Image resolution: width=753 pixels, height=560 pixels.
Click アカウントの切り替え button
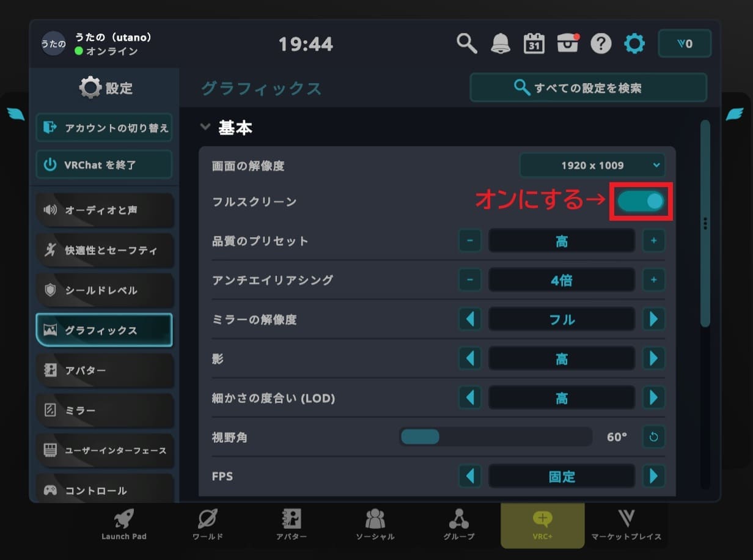tap(104, 128)
